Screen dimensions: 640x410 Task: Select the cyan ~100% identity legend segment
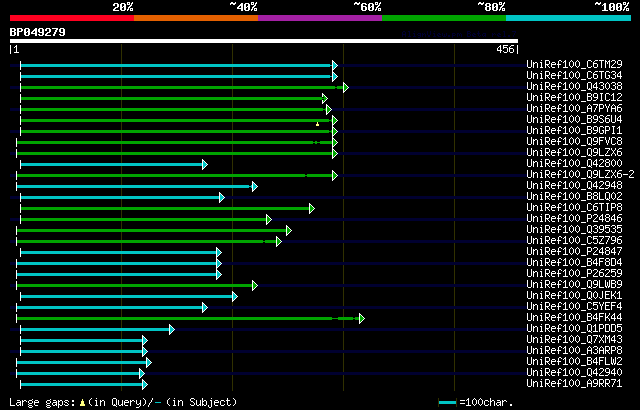[568, 18]
